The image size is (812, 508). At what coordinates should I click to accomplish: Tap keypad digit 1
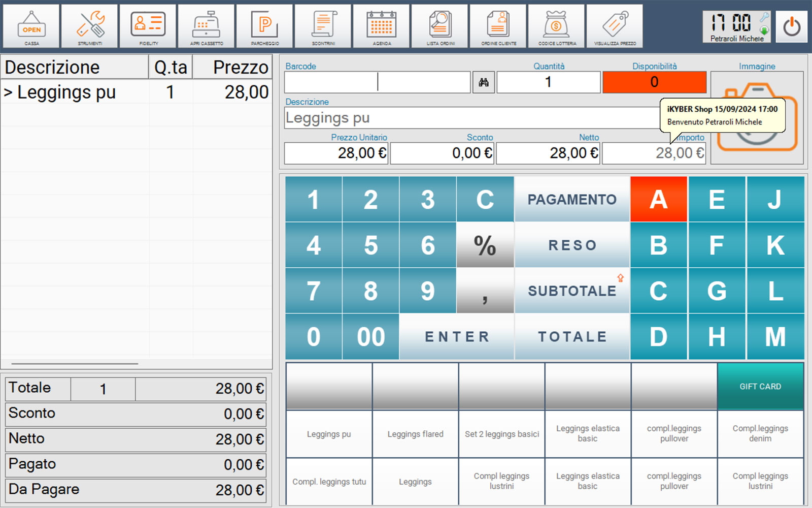314,199
